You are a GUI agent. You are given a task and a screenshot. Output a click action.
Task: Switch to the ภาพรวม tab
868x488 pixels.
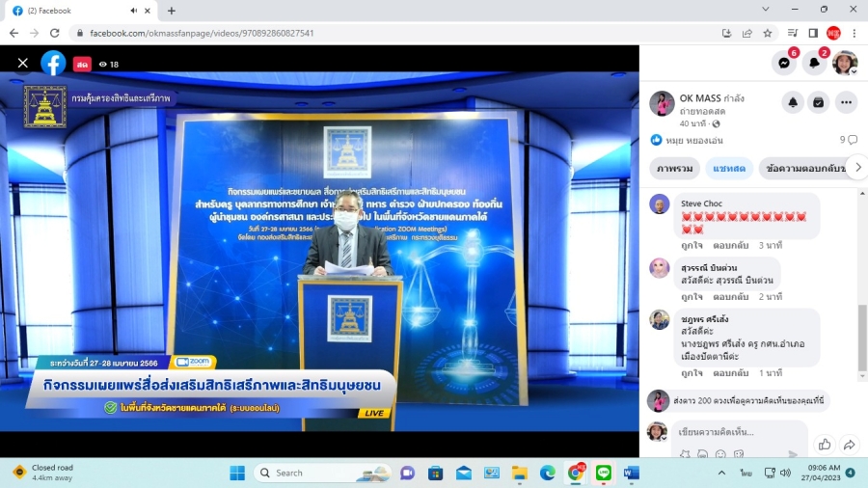(x=674, y=168)
